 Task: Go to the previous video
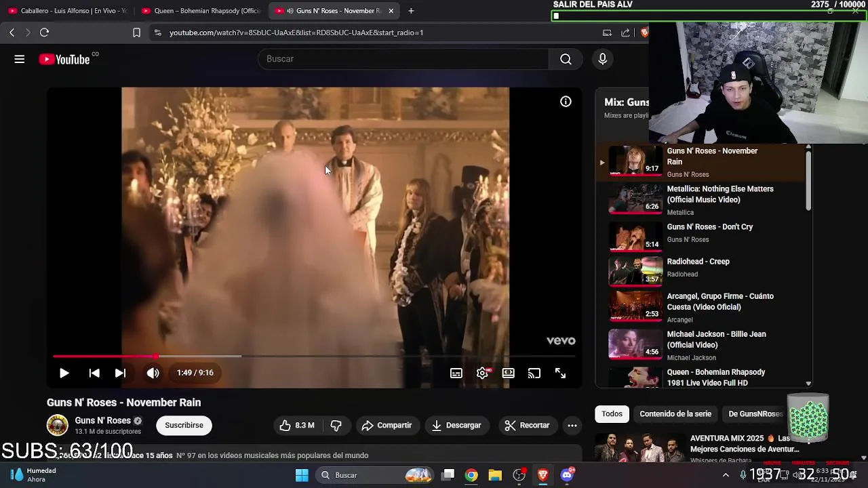coord(94,373)
